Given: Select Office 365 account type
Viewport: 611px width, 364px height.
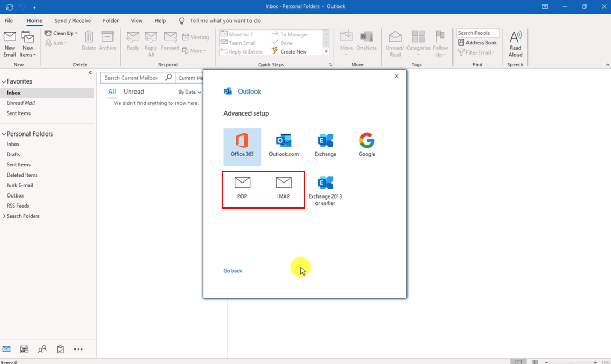Looking at the screenshot, I should click(x=242, y=147).
